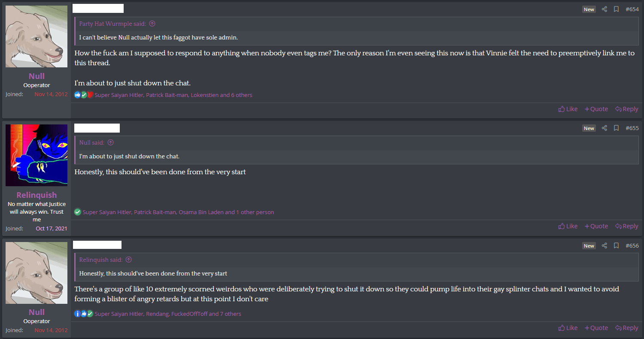The image size is (644, 339).
Task: Click share icon on post #655
Action: pyautogui.click(x=604, y=128)
